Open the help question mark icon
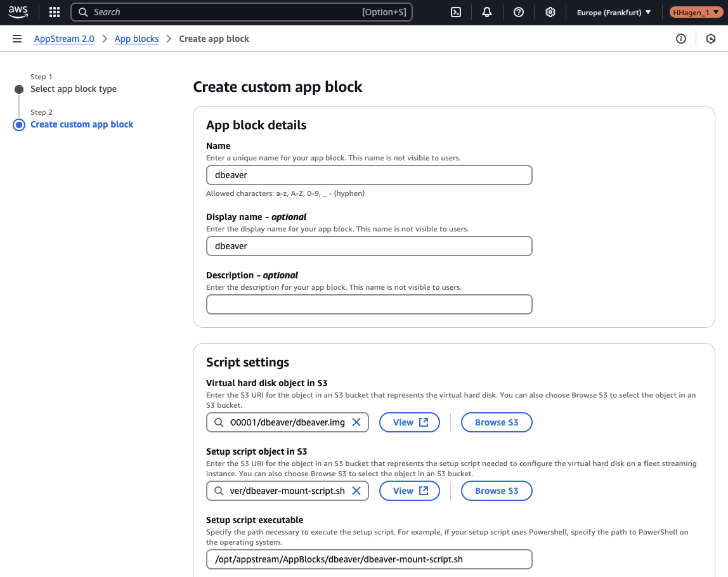The height and width of the screenshot is (577, 728). pos(518,11)
